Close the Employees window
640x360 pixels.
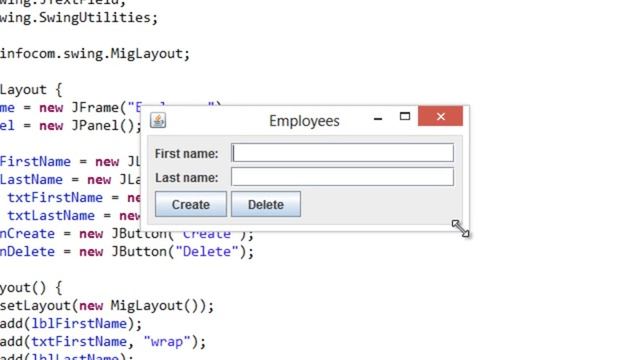coord(440,116)
